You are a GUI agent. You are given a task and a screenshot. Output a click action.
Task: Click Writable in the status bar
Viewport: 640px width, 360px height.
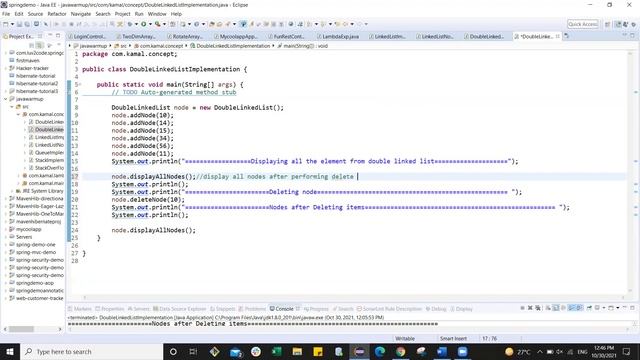click(404, 338)
